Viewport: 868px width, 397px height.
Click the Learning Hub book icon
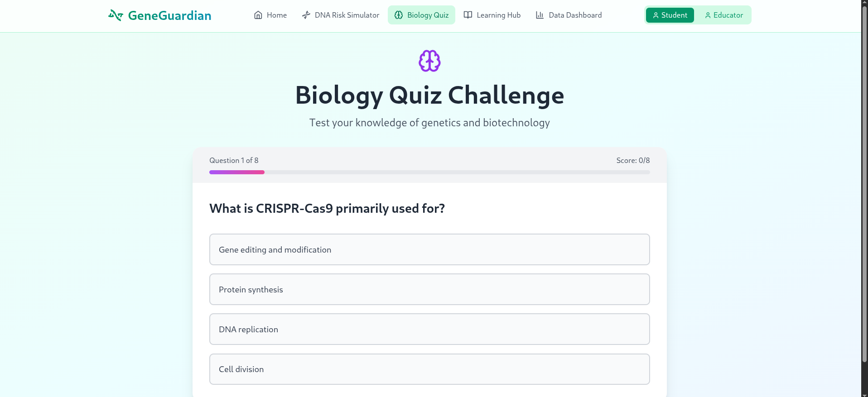[x=468, y=15]
